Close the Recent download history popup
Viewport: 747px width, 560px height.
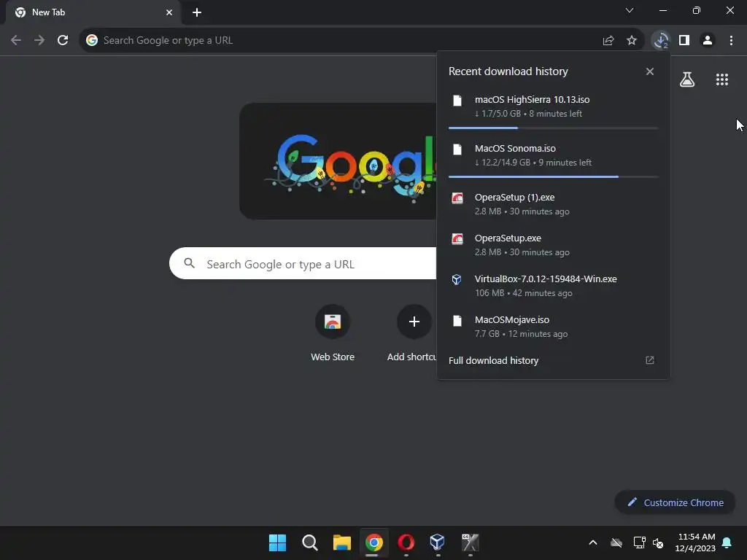click(650, 71)
